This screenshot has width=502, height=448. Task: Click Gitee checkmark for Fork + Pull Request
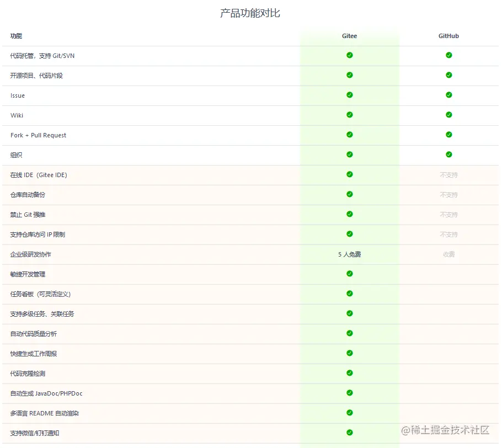[350, 135]
